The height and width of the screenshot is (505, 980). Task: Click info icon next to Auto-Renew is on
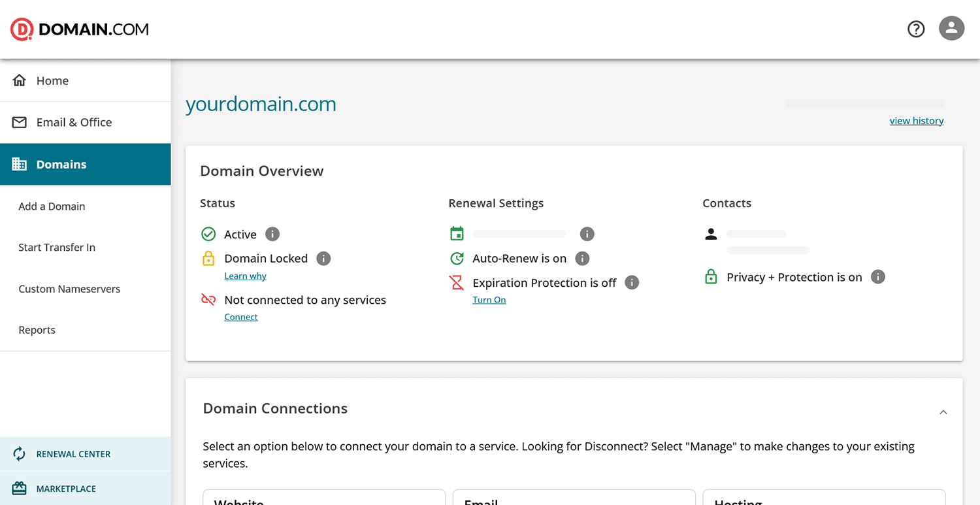pos(582,258)
